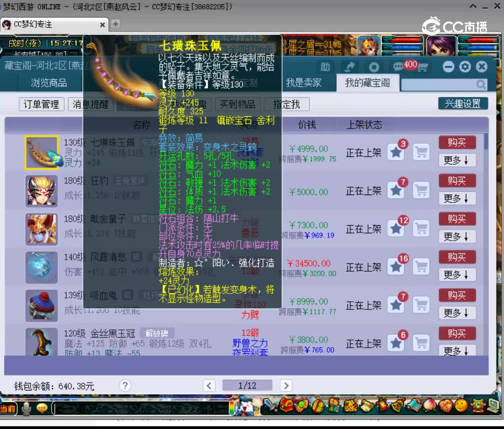
Task: Toggle favorite star on ¥4999 row
Action: (396, 152)
